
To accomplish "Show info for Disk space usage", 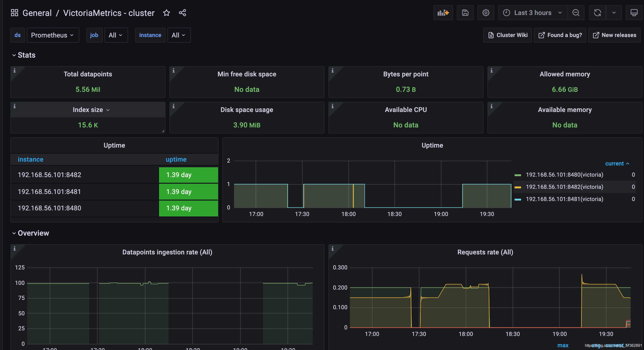I will point(174,106).
